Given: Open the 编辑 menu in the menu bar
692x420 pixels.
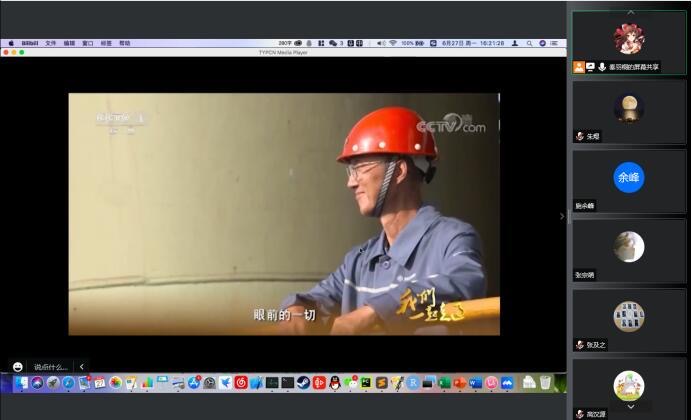Looking at the screenshot, I should coord(69,43).
